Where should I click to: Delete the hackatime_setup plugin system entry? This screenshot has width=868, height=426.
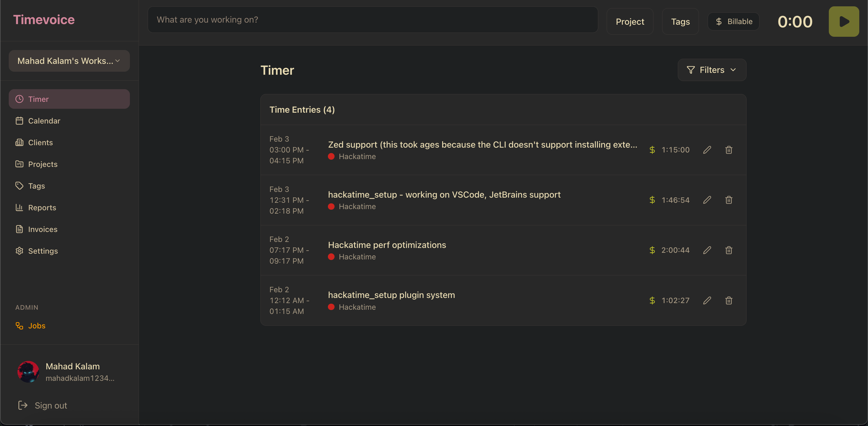[728, 300]
